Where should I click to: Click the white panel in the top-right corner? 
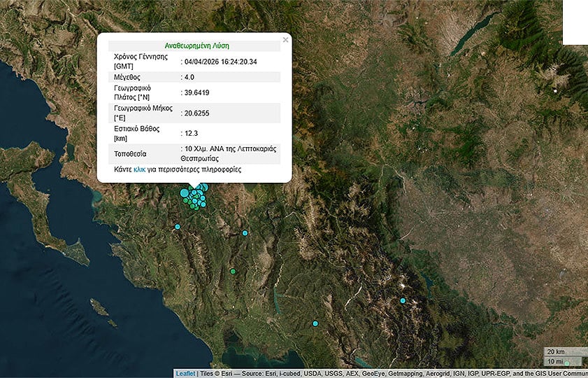click(575, 22)
